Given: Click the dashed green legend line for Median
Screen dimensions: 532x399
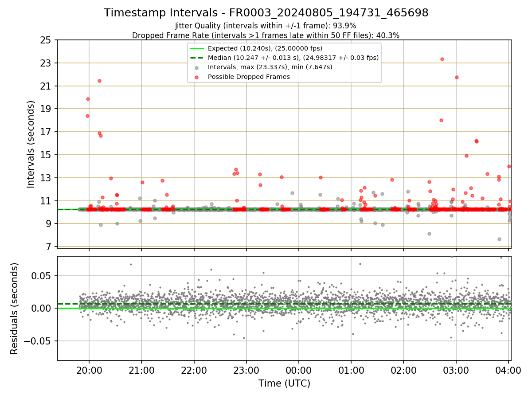Looking at the screenshot, I should coord(196,58).
